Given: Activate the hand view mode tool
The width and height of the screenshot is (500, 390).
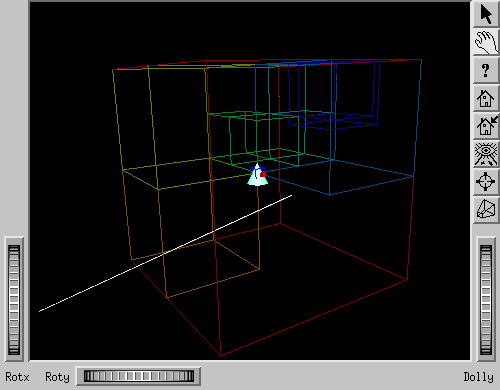Looking at the screenshot, I should point(486,42).
